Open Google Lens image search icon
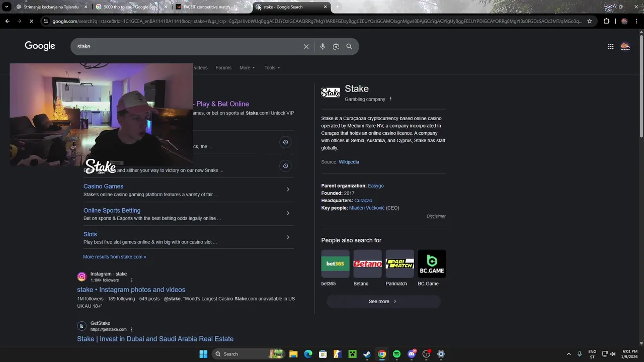The image size is (644, 362). 336,46
